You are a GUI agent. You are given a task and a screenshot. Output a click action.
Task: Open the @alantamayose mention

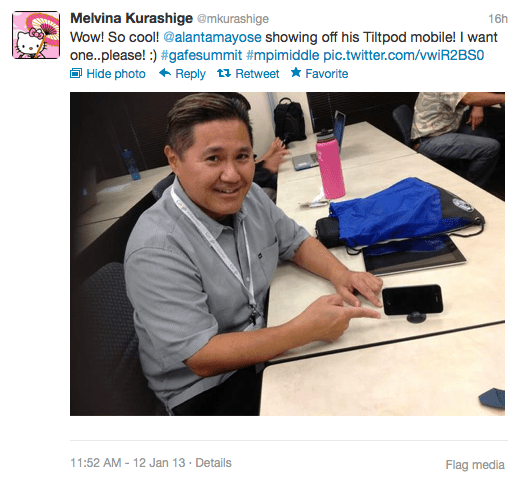(212, 37)
